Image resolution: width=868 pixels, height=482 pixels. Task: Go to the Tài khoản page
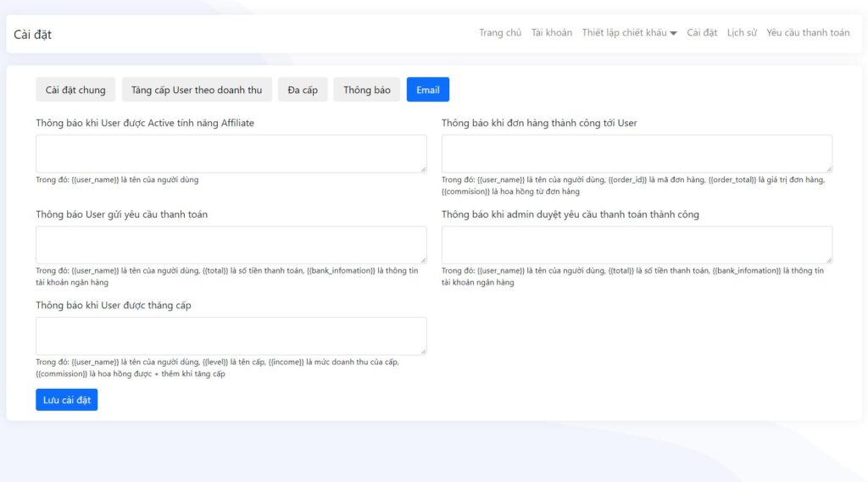(551, 33)
